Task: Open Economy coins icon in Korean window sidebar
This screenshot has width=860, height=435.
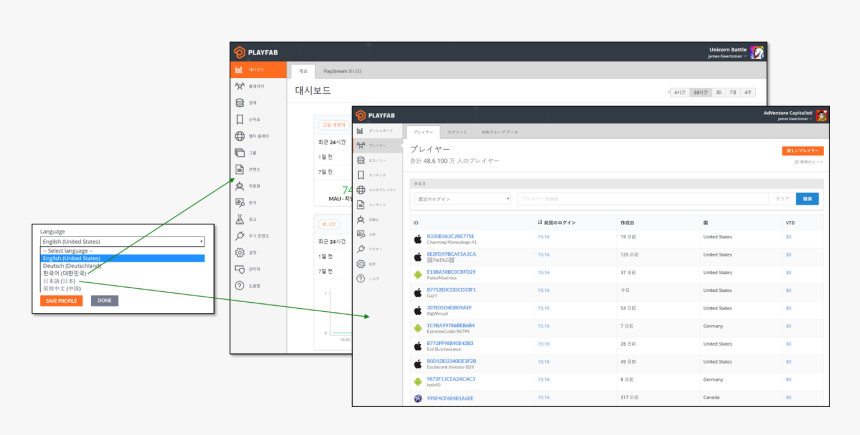Action: 240,103
